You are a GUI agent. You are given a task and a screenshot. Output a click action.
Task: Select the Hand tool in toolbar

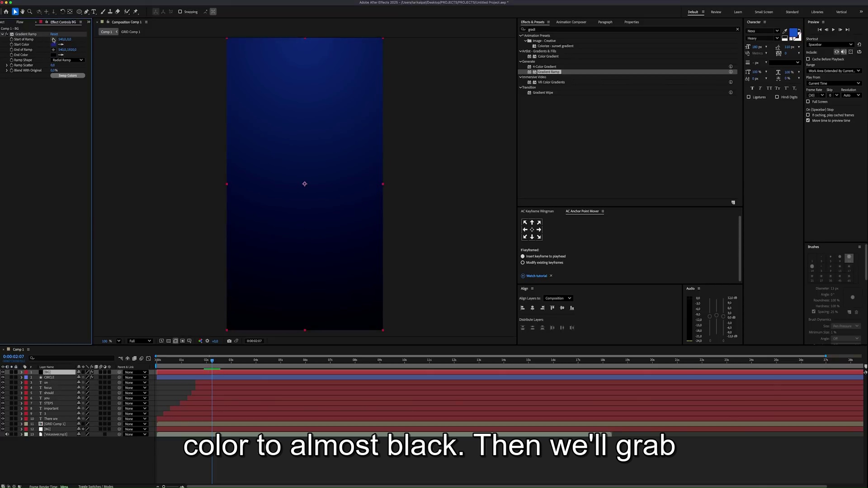point(22,12)
